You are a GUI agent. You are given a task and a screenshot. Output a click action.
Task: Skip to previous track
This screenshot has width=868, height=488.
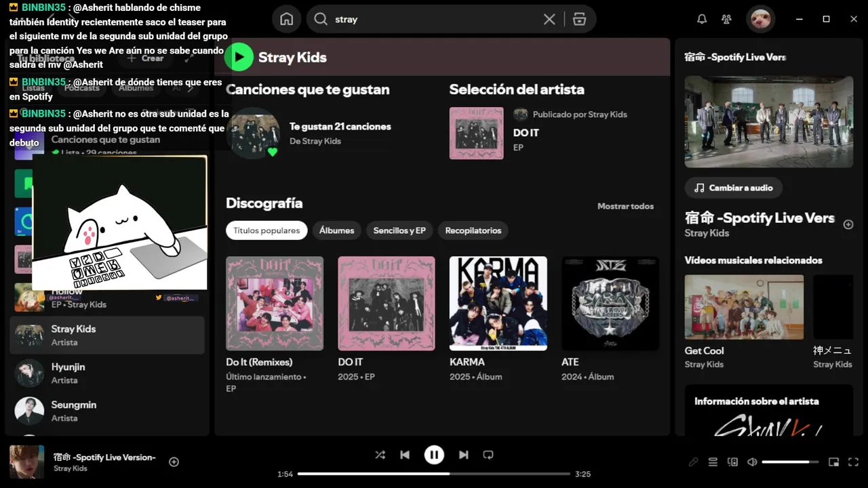[x=405, y=455]
